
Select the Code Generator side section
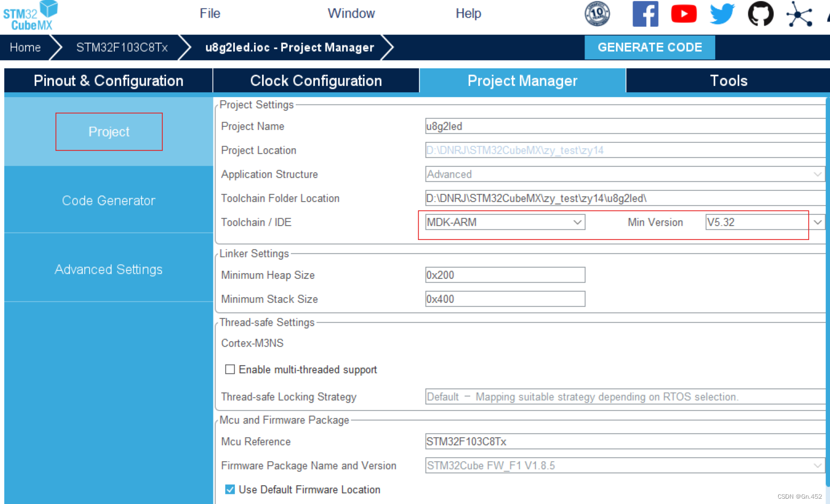point(108,201)
